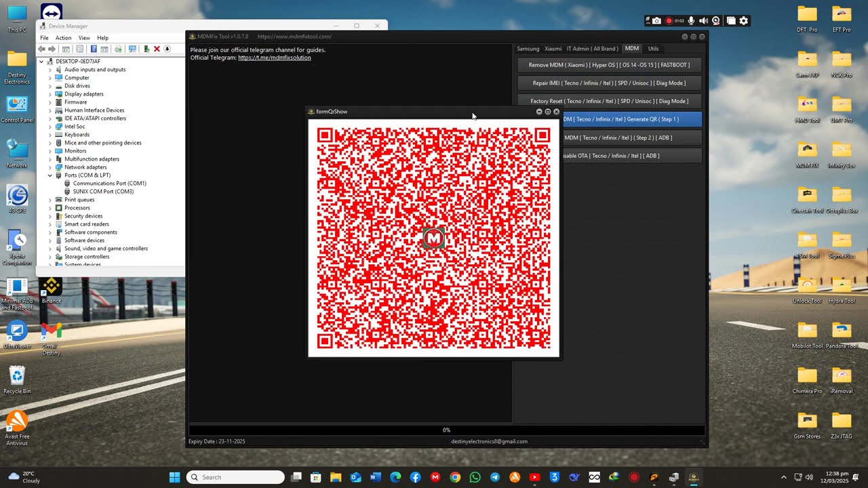Stop recording with the red record button
868x488 pixels.
tap(669, 21)
